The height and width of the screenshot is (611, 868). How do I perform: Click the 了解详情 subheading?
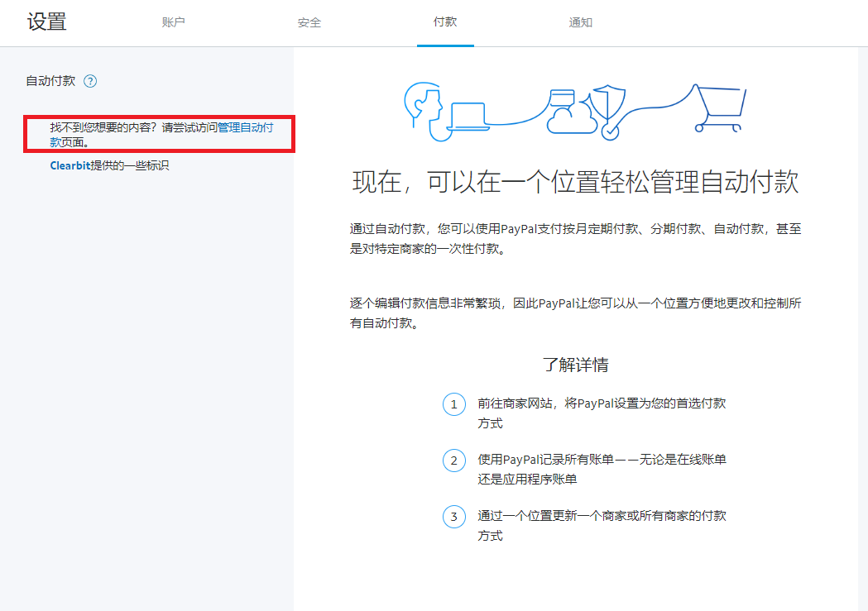tap(576, 365)
